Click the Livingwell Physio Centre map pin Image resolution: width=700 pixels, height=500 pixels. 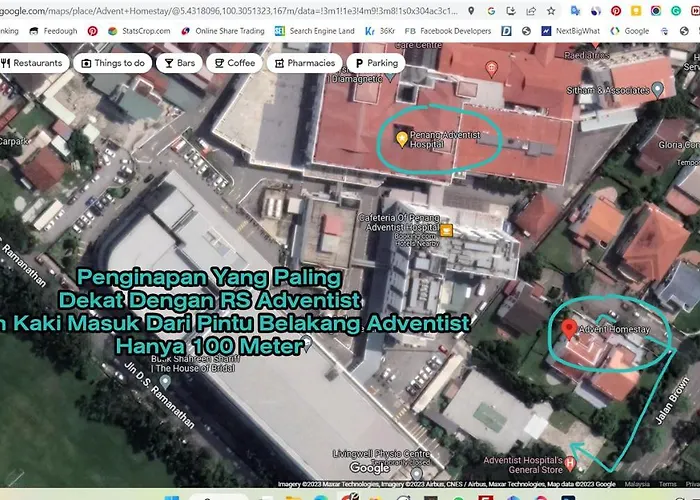417,474
